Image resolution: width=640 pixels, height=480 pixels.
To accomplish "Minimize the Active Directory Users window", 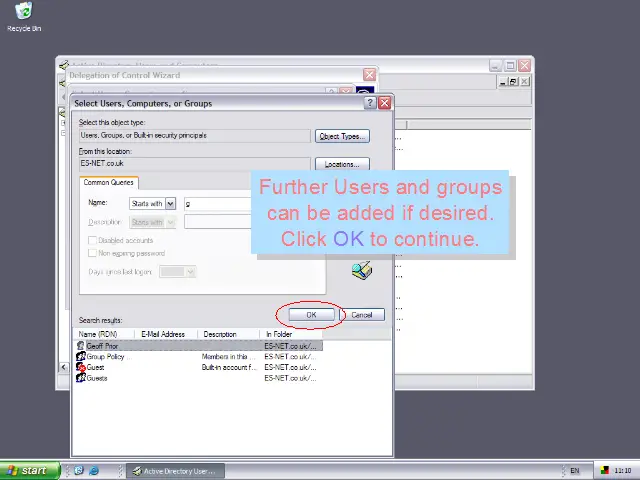I will (496, 66).
